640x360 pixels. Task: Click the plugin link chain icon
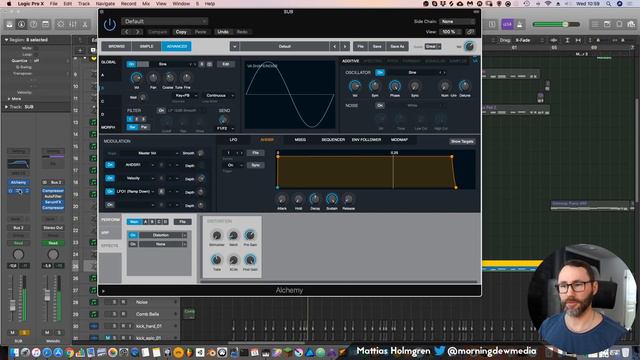470,32
